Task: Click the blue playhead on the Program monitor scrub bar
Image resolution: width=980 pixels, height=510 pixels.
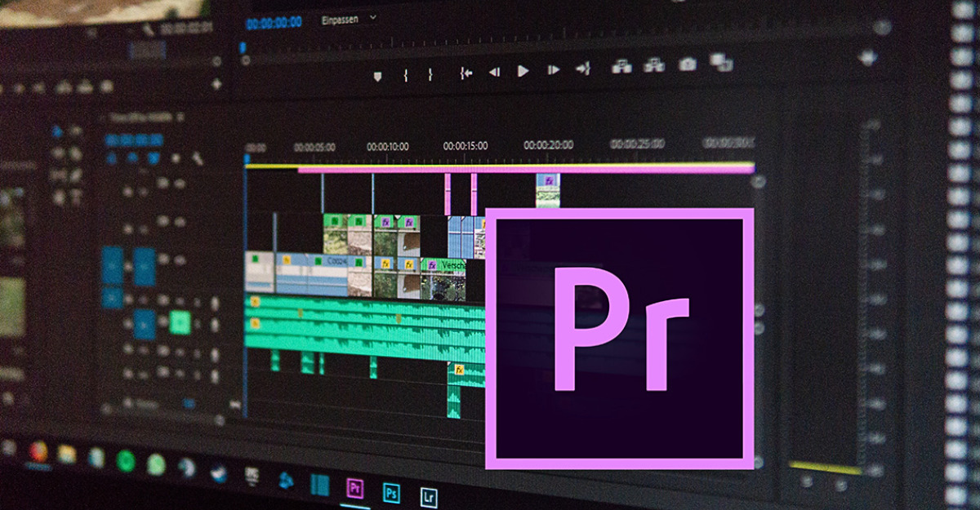Action: coord(243,49)
